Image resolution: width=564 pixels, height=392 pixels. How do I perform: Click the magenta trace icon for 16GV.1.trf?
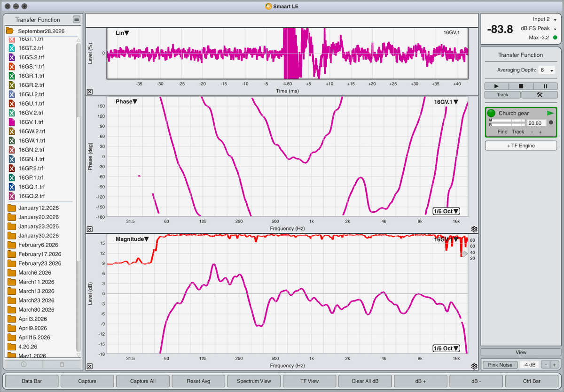coord(12,122)
